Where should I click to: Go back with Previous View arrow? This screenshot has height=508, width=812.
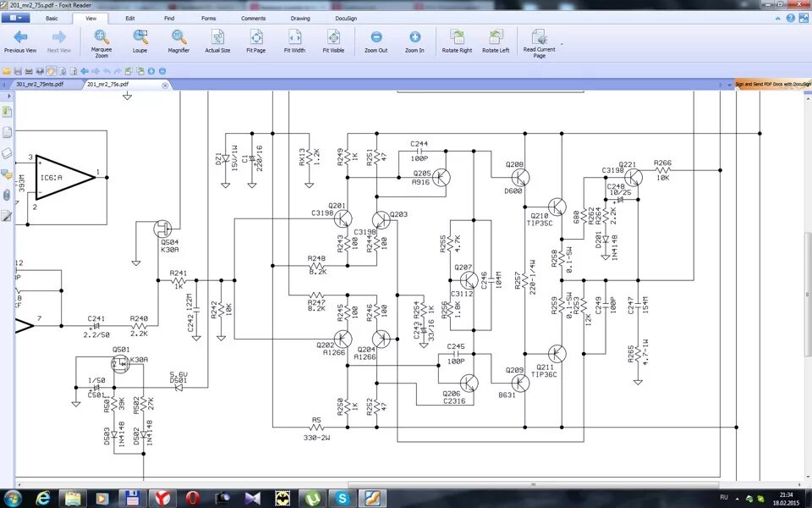pyautogui.click(x=20, y=41)
